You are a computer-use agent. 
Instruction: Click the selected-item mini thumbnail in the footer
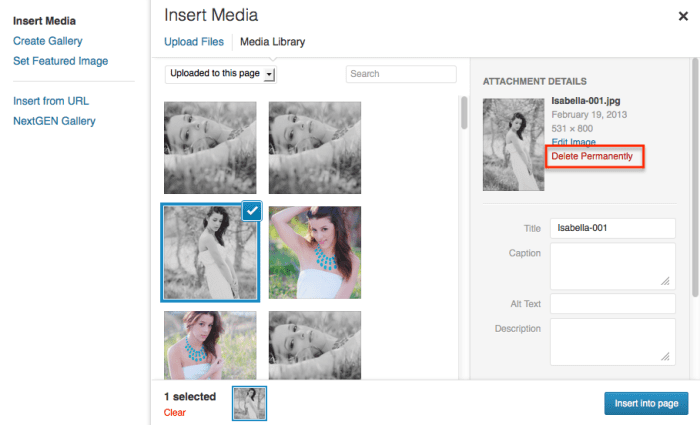pos(250,404)
